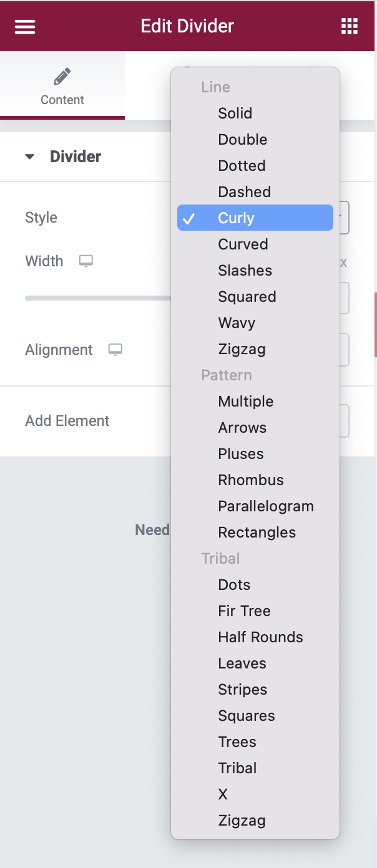This screenshot has width=377, height=868.
Task: Pick the X tribal style
Action: [x=223, y=794]
